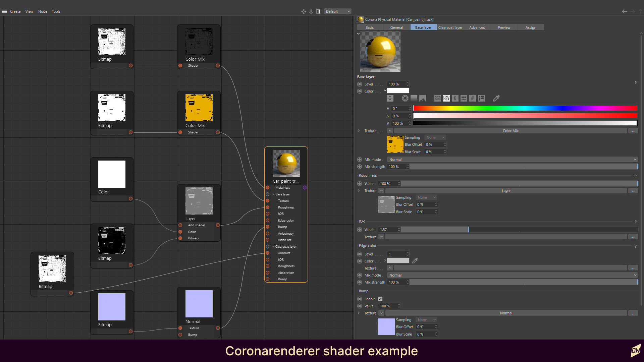
Task: Click the Bump Normal texture button
Action: [x=506, y=313]
